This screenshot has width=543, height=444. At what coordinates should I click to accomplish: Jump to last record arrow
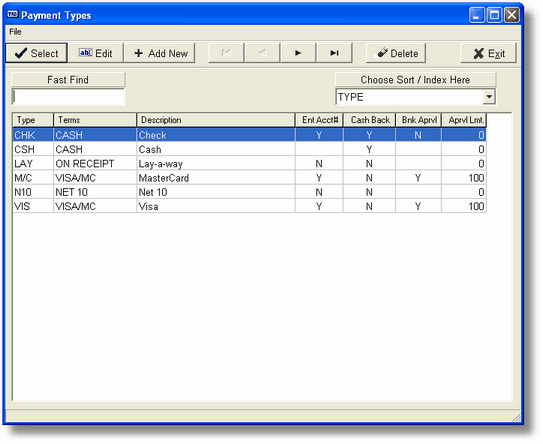pos(335,53)
